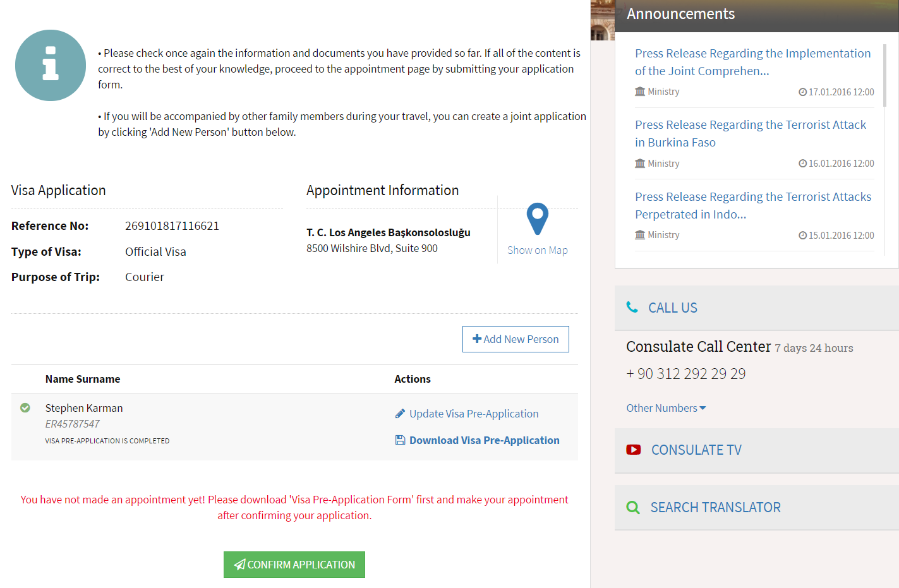Click the phone icon in Call Us
Viewport: 899px width, 588px height.
coord(632,307)
